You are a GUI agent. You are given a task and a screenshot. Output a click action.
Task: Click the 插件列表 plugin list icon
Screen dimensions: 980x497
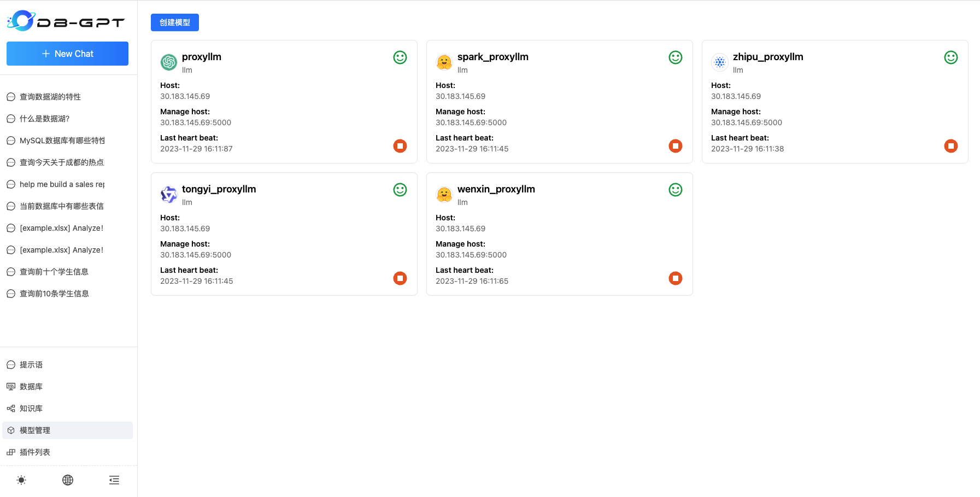click(11, 452)
